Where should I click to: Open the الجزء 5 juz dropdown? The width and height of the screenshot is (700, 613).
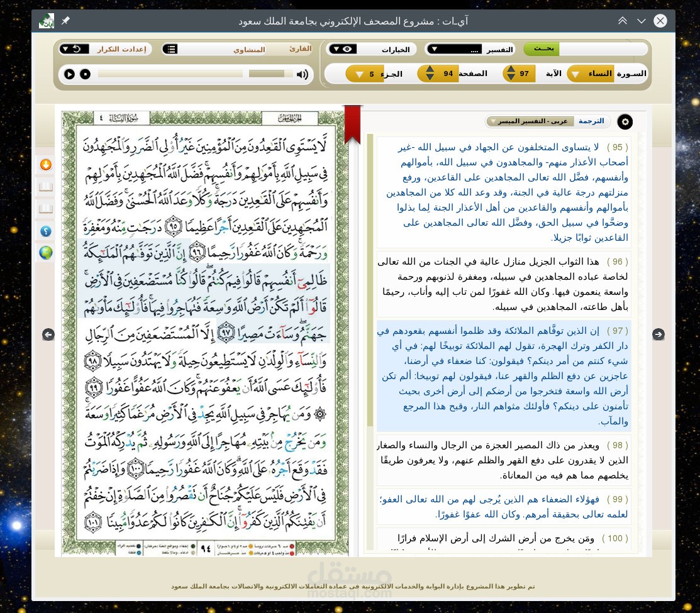click(x=364, y=74)
